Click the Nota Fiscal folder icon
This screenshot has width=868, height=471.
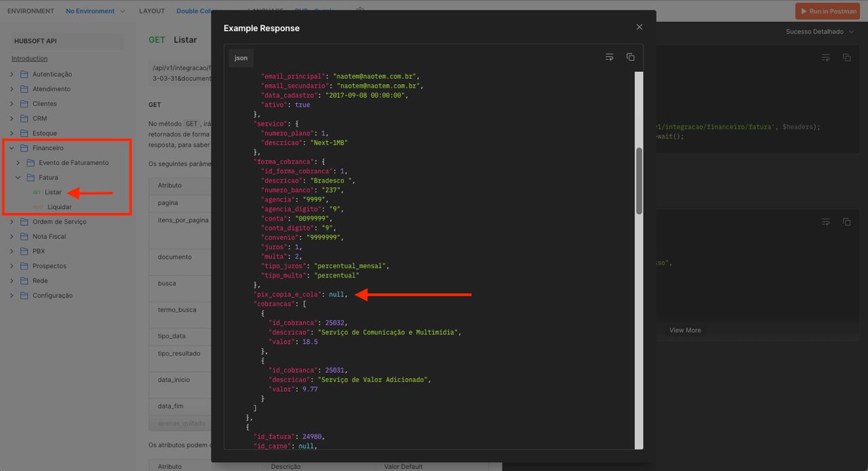[x=24, y=237]
